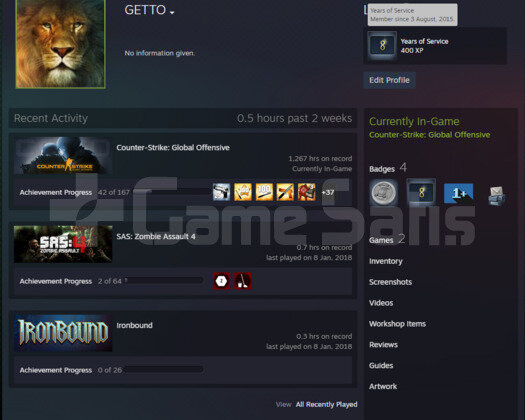The image size is (525, 420).
Task: Open the Inventory link
Action: pos(386,261)
